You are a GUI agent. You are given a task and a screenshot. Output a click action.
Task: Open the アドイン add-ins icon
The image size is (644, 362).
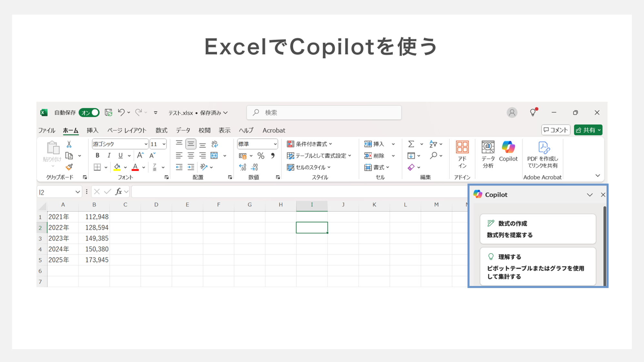click(462, 155)
